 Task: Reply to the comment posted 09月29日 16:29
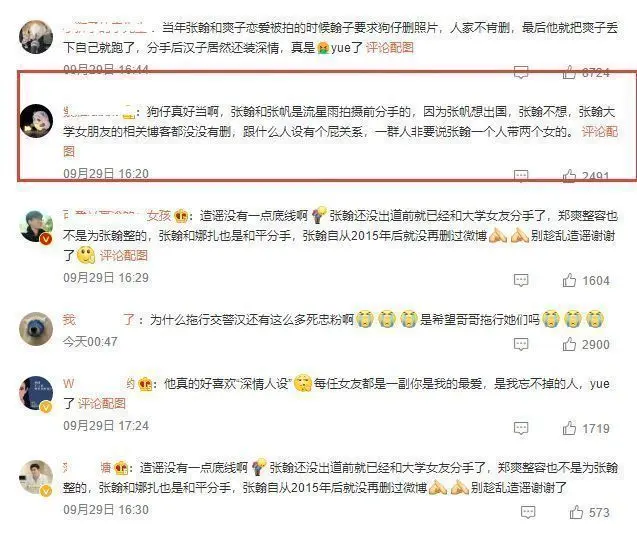[x=521, y=280]
